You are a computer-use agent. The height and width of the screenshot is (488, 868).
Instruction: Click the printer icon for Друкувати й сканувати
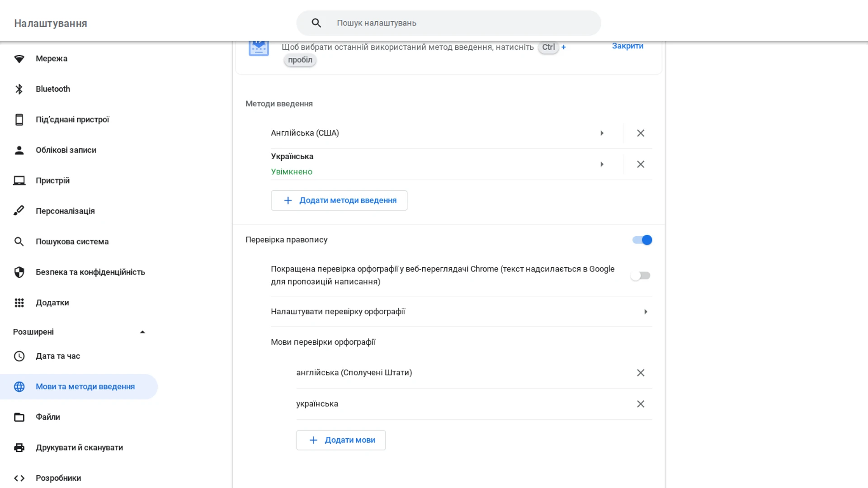[x=19, y=448]
